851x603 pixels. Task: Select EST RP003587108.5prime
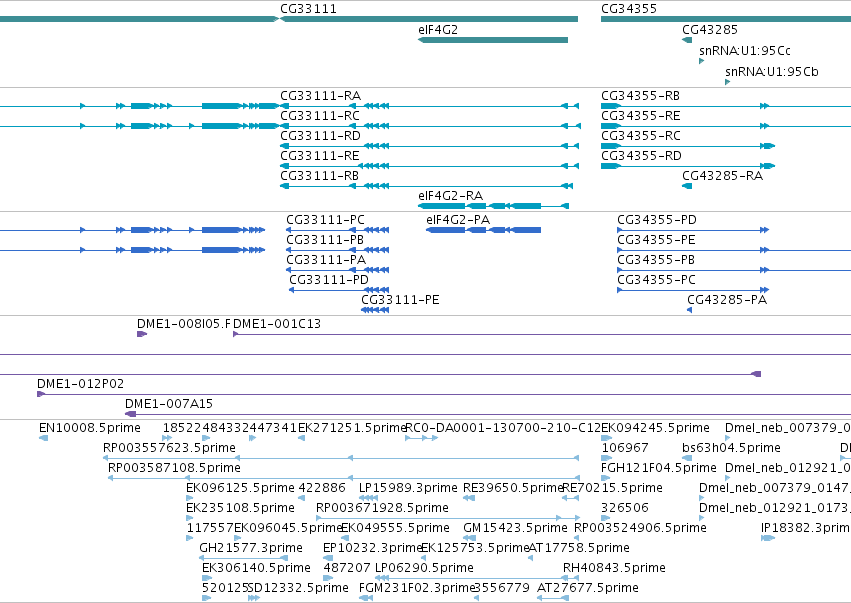tap(174, 468)
